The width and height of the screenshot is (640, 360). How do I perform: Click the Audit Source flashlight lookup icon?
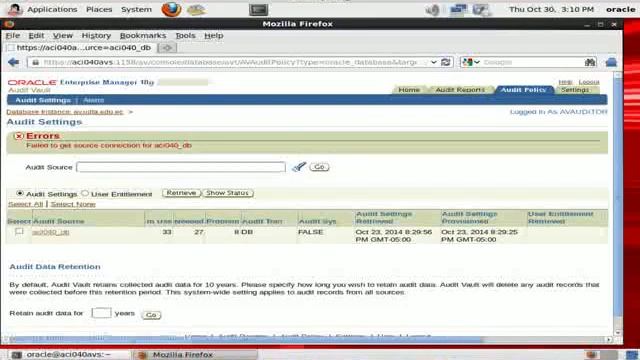click(x=299, y=167)
